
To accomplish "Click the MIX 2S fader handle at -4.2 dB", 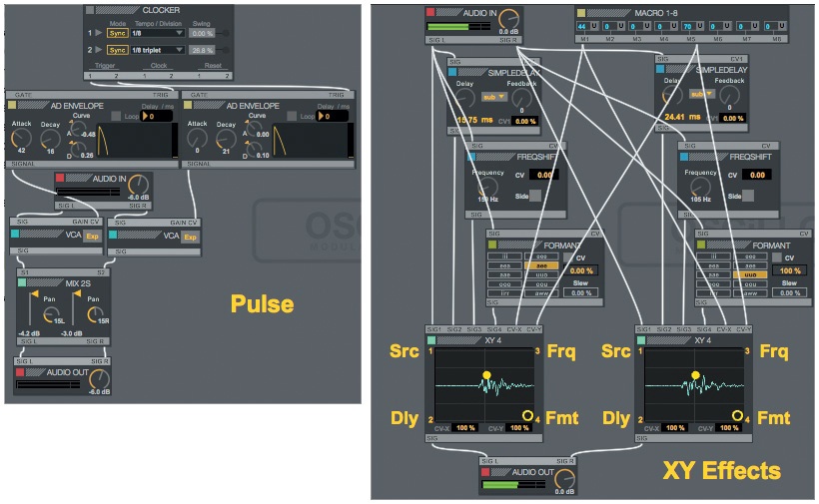I will (35, 294).
